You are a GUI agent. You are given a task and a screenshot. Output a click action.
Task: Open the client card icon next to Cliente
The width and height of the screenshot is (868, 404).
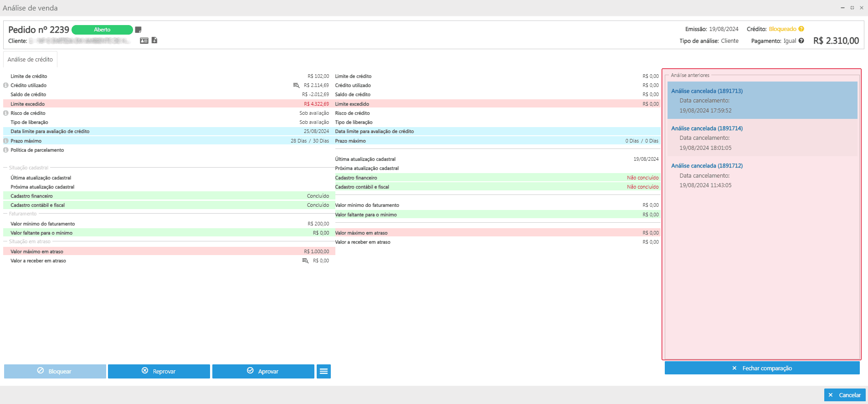[144, 41]
